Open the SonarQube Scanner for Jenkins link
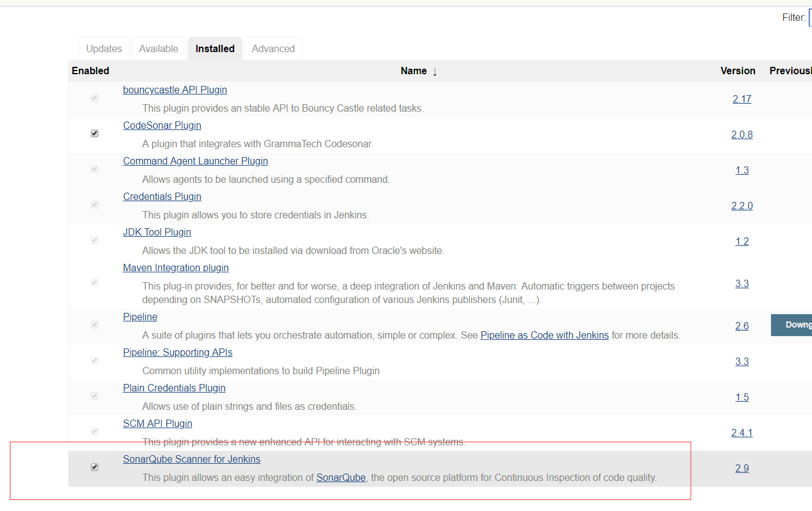This screenshot has height=511, width=812. [x=191, y=459]
